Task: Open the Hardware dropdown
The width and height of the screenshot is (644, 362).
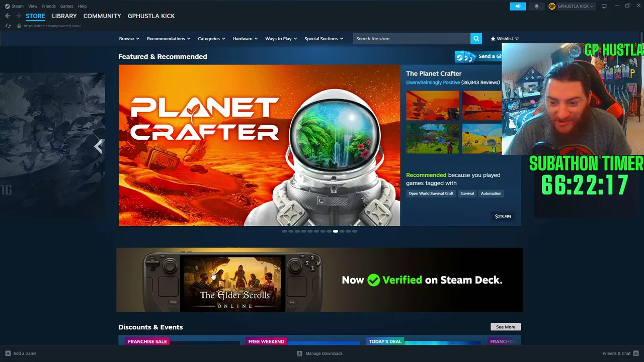Action: [x=245, y=39]
